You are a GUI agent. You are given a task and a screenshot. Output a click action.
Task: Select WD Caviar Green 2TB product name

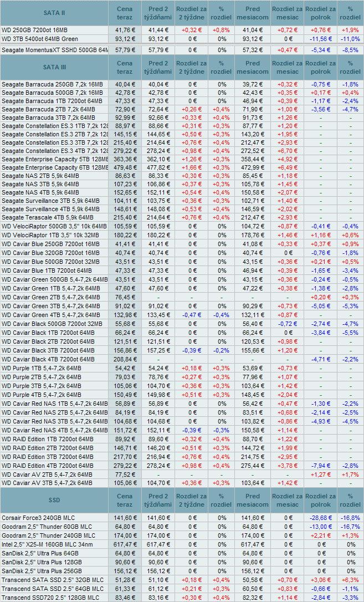pyautogui.click(x=50, y=297)
